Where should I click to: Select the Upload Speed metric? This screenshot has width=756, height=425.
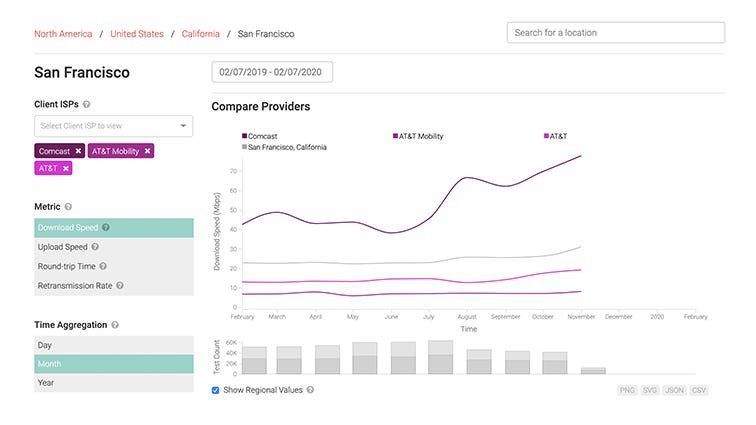coord(114,247)
